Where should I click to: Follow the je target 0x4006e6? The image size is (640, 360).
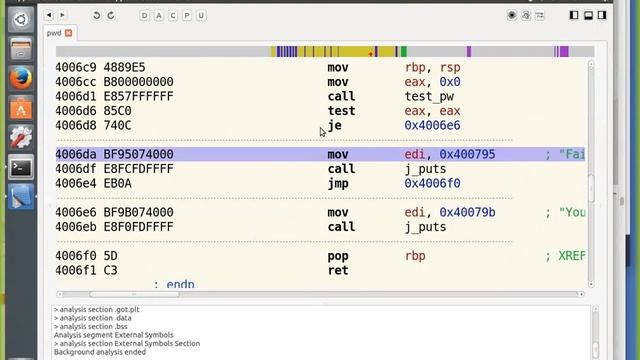(432, 125)
